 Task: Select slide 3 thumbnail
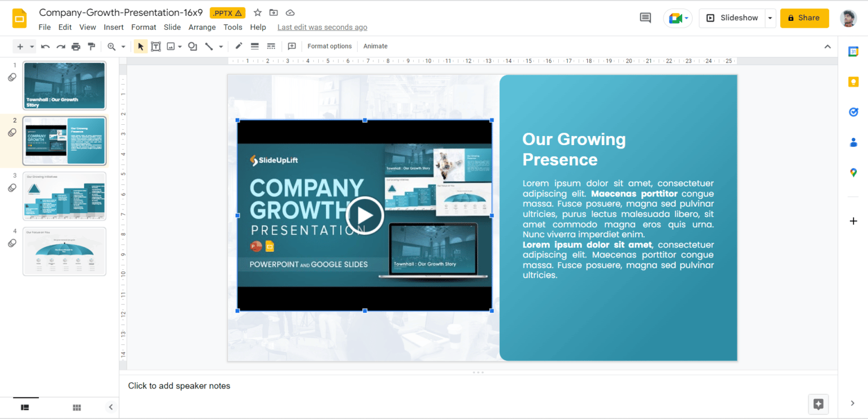tap(64, 196)
